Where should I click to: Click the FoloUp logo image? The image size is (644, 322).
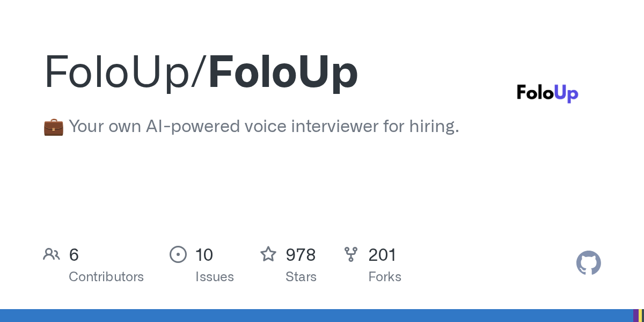(x=547, y=93)
